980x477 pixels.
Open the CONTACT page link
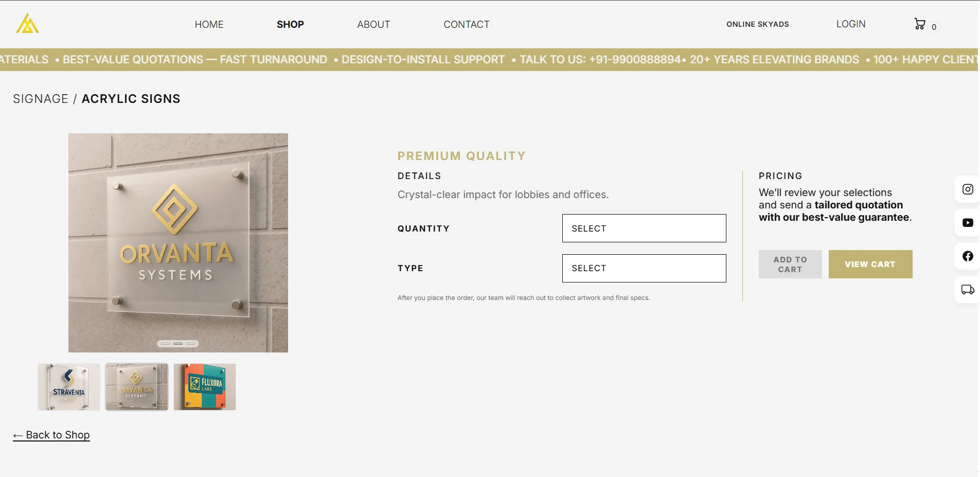[x=467, y=24]
